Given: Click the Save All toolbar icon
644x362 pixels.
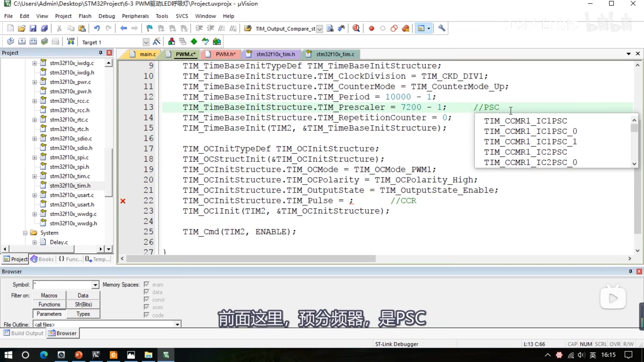Looking at the screenshot, I should [x=44, y=28].
